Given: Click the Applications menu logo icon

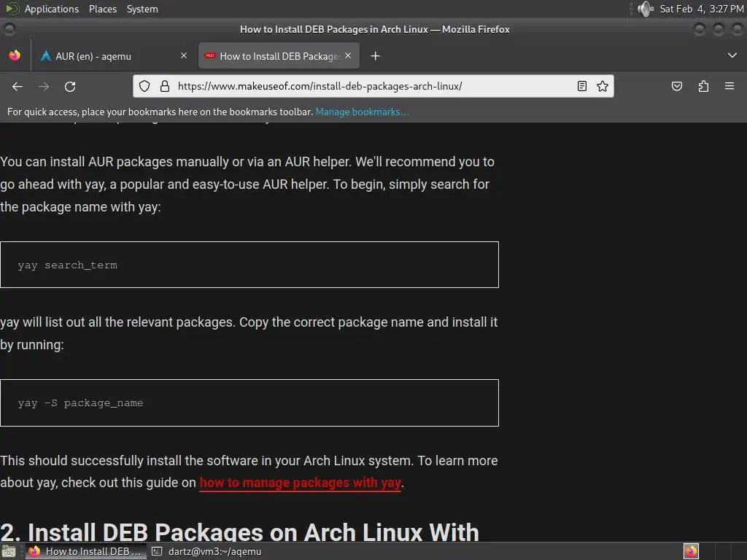Looking at the screenshot, I should [12, 9].
